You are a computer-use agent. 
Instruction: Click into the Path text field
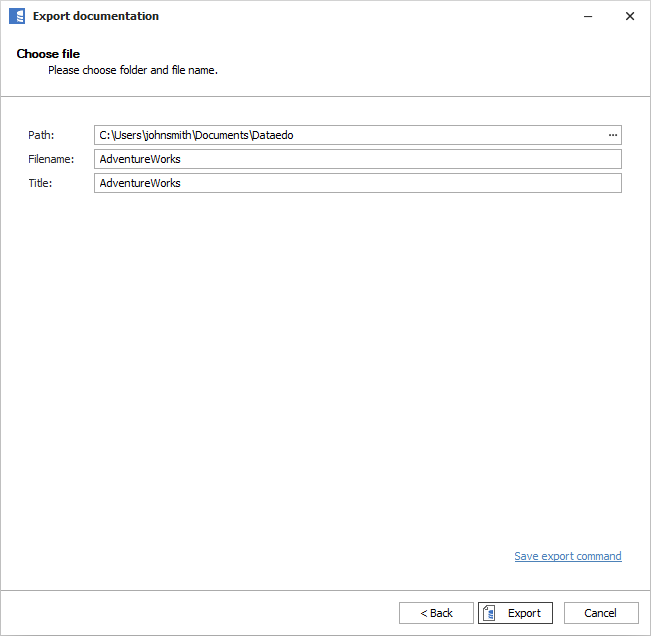350,135
